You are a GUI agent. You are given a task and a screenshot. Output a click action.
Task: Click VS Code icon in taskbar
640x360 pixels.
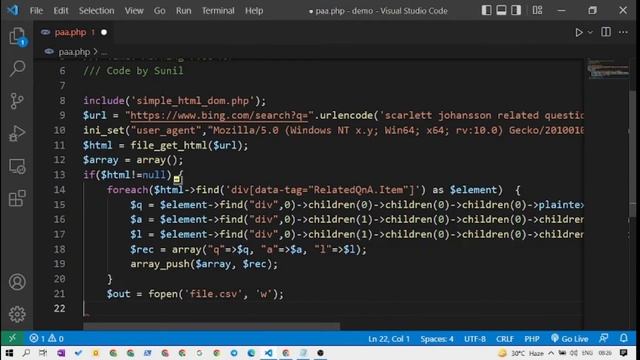[x=268, y=353]
